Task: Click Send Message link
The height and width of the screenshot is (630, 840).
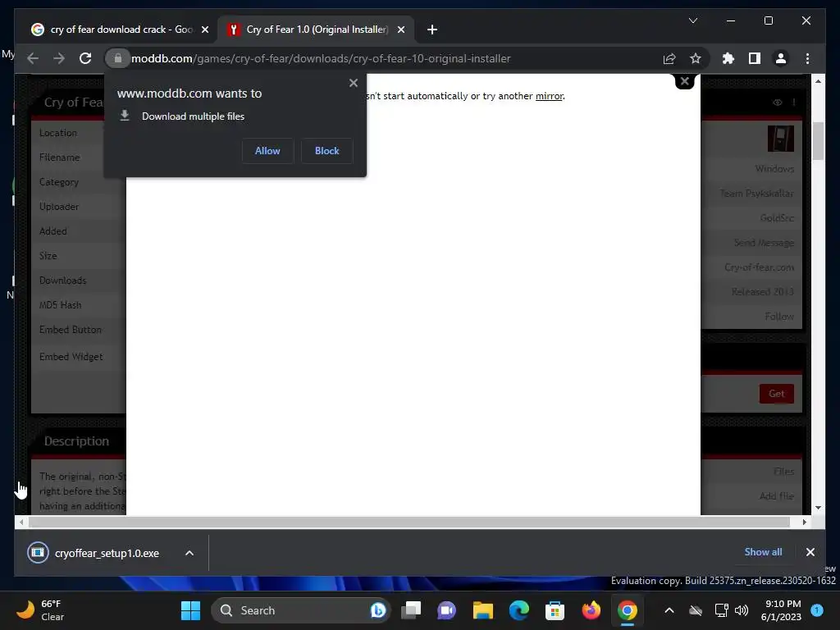Action: (x=764, y=243)
